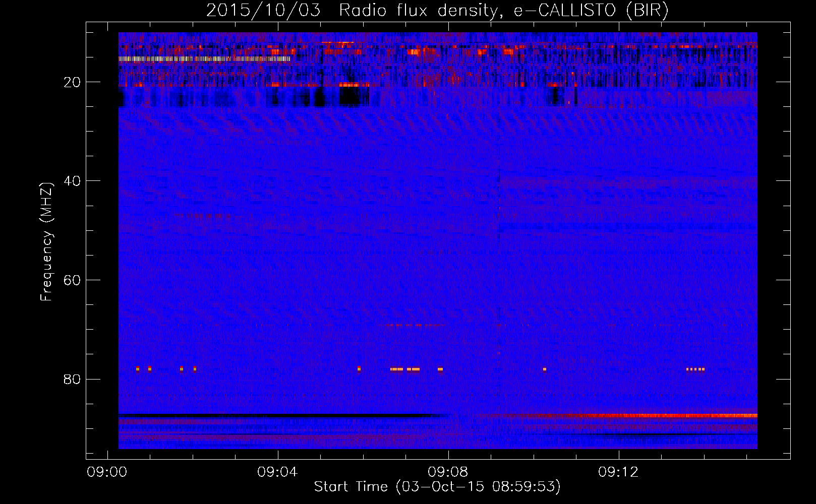The height and width of the screenshot is (504, 816).
Task: Click the 80 MHz frequency tick label
Action: [x=73, y=379]
